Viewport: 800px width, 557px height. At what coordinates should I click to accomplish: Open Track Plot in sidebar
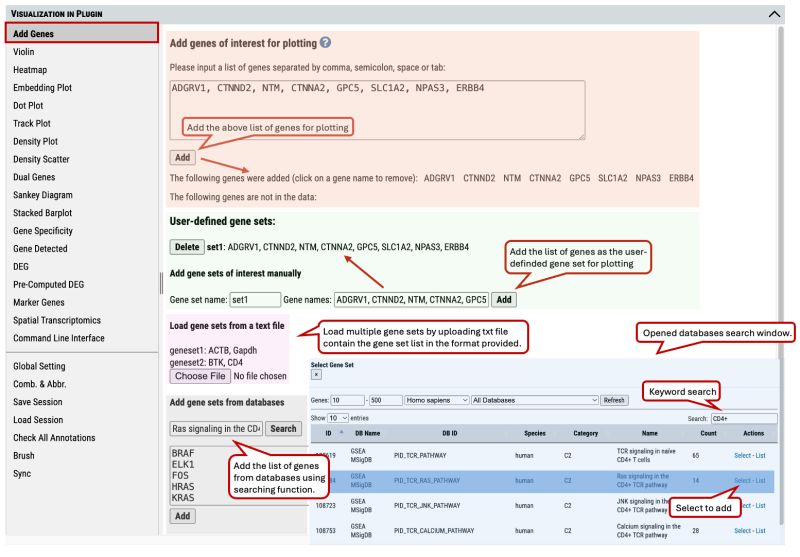(x=32, y=123)
